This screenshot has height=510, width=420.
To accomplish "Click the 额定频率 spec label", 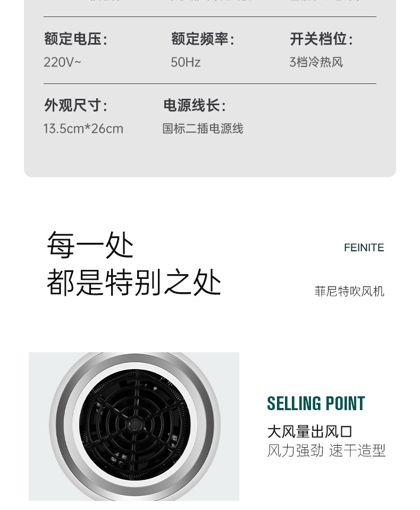I will coord(203,39).
